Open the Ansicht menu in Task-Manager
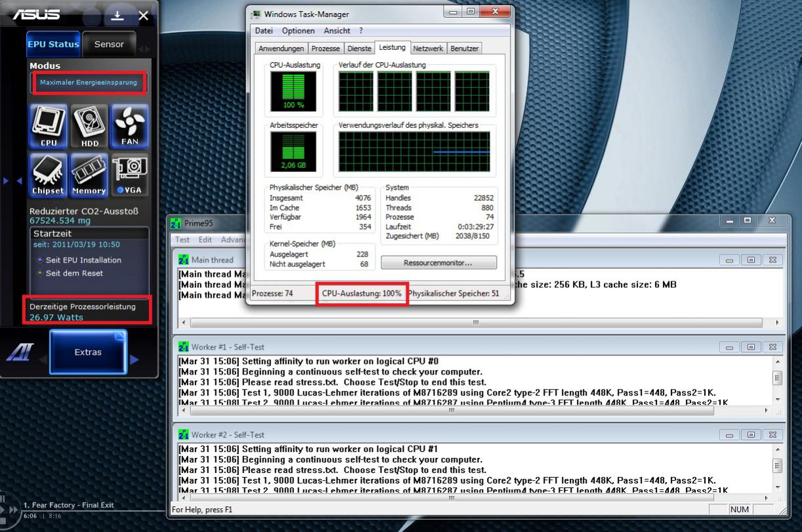 tap(337, 31)
